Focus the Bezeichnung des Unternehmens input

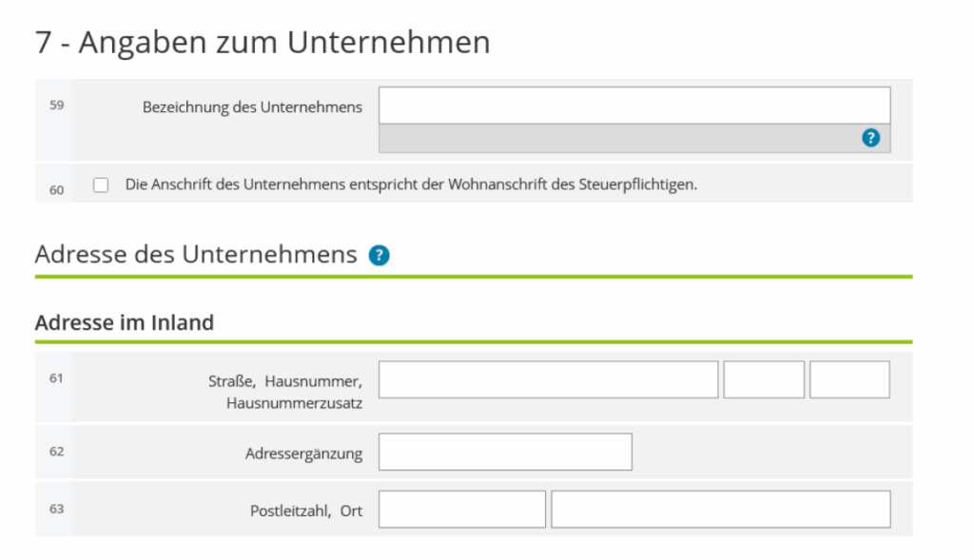coord(633,106)
